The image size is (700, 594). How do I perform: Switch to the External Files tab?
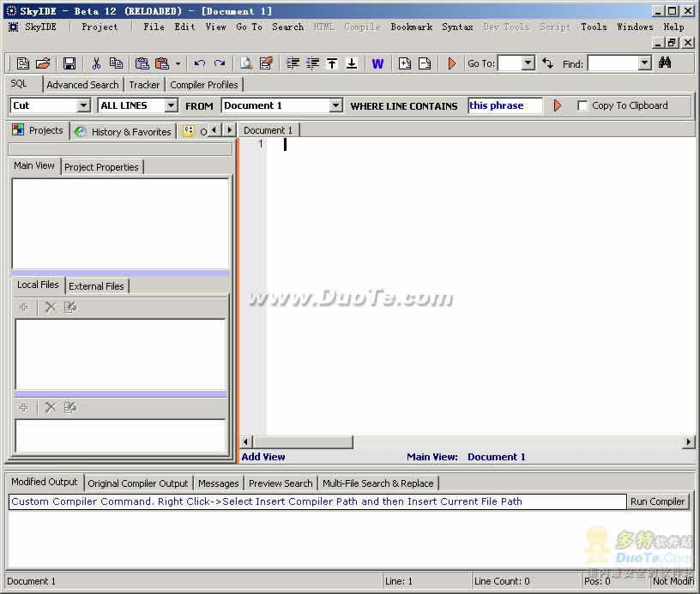tap(96, 286)
